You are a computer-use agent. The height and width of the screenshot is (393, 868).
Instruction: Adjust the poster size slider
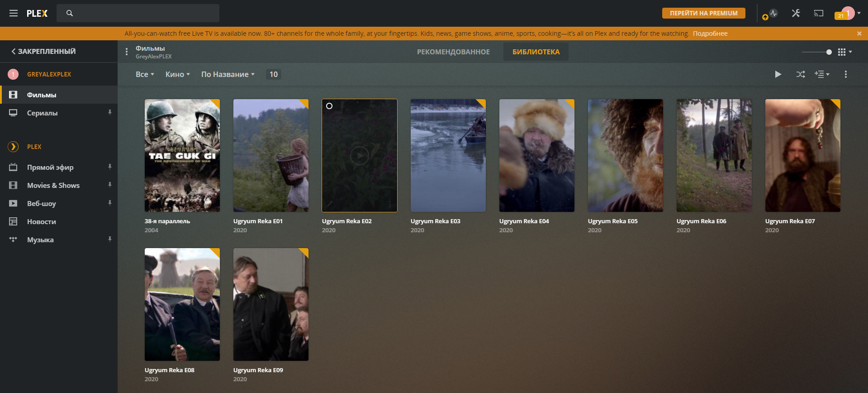click(x=828, y=52)
